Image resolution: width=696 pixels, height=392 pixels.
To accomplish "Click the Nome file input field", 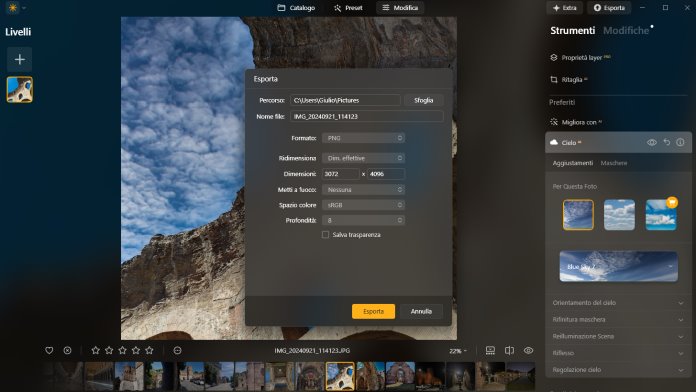I will click(x=367, y=116).
